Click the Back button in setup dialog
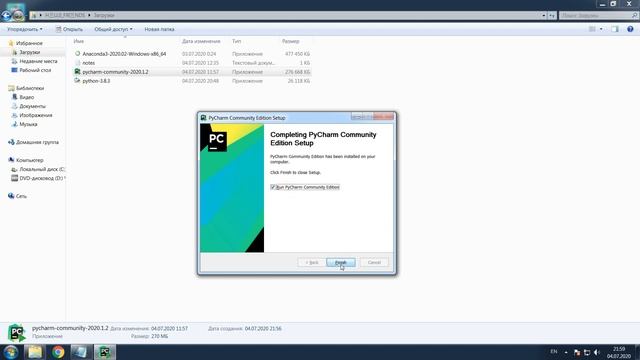The width and height of the screenshot is (640, 360). tap(311, 262)
